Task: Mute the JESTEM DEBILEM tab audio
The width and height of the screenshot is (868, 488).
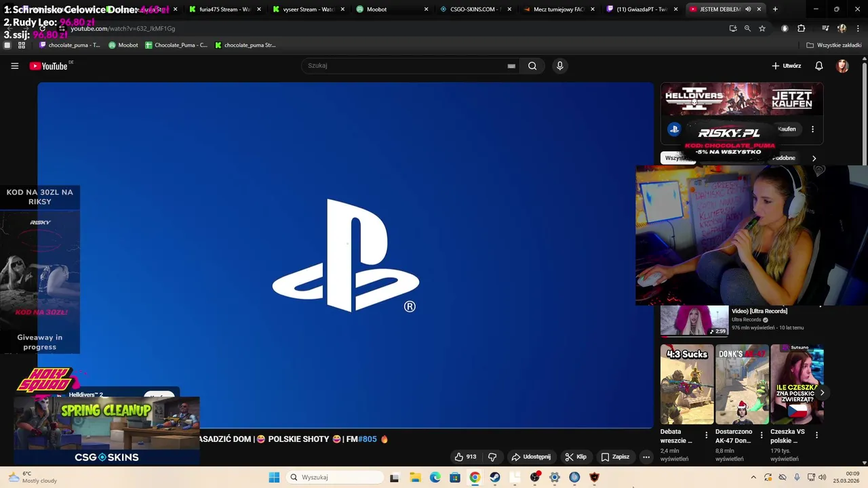Action: point(748,9)
